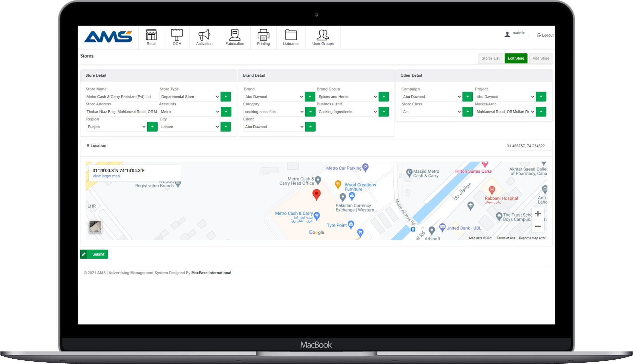Click United Bank - UBL marker on map
The height and width of the screenshot is (364, 633).
coord(442,227)
